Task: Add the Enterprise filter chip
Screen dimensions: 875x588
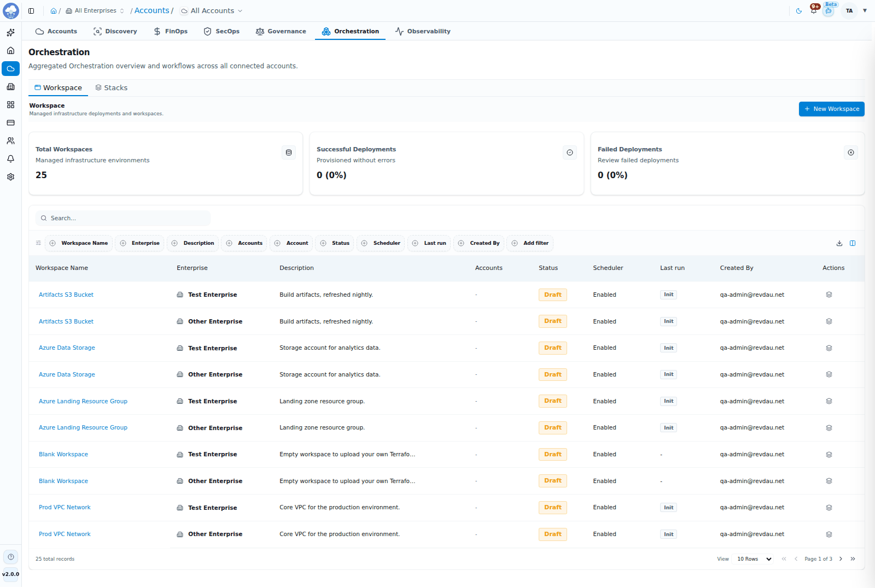Action: point(139,243)
